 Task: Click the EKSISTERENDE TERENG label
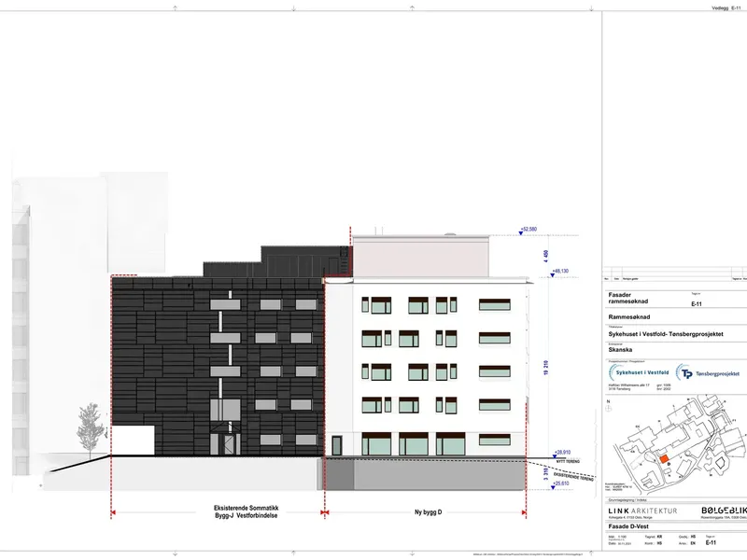pos(573,476)
